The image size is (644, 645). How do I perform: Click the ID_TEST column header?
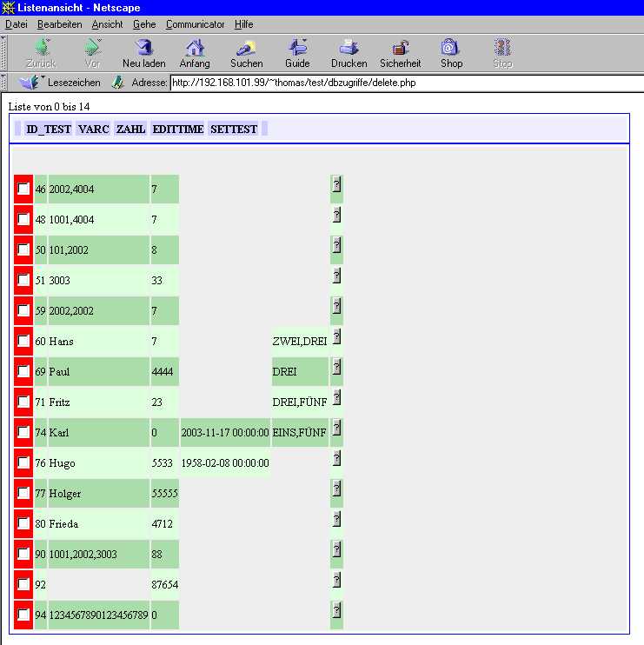[x=49, y=129]
